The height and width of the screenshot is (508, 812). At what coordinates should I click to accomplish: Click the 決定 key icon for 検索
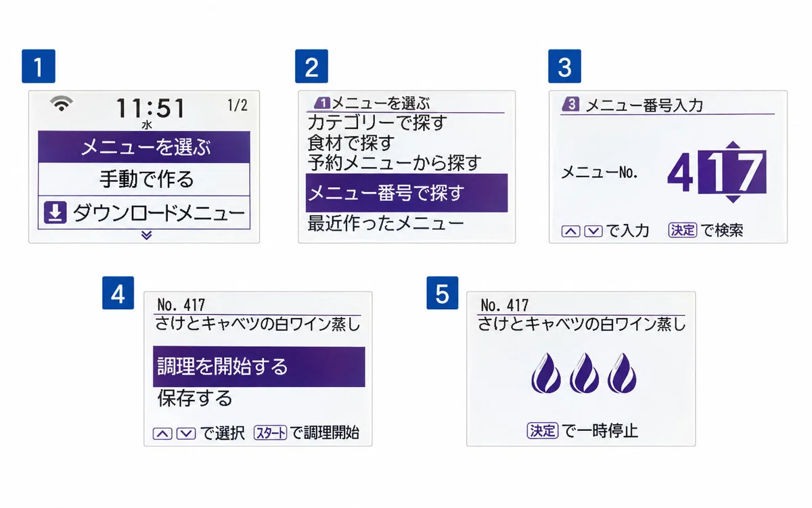click(682, 230)
